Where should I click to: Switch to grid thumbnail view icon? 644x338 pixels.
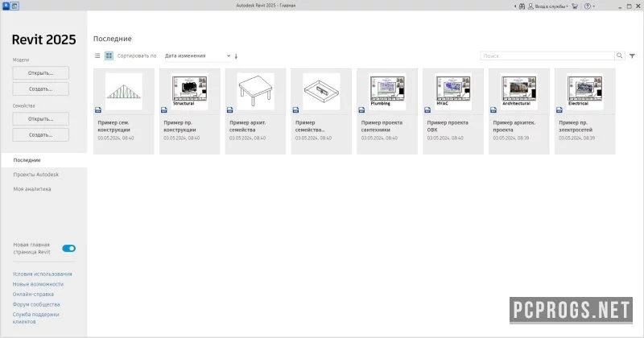[x=109, y=56]
